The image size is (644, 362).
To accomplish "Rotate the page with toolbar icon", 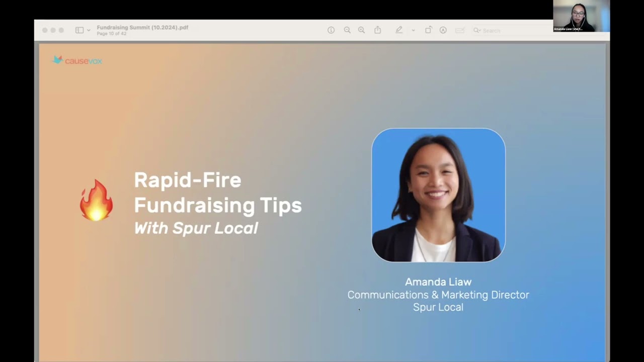I will tap(428, 30).
